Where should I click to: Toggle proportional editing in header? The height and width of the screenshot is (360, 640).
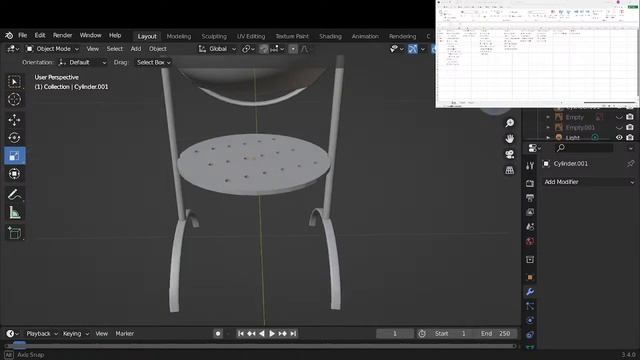(293, 49)
